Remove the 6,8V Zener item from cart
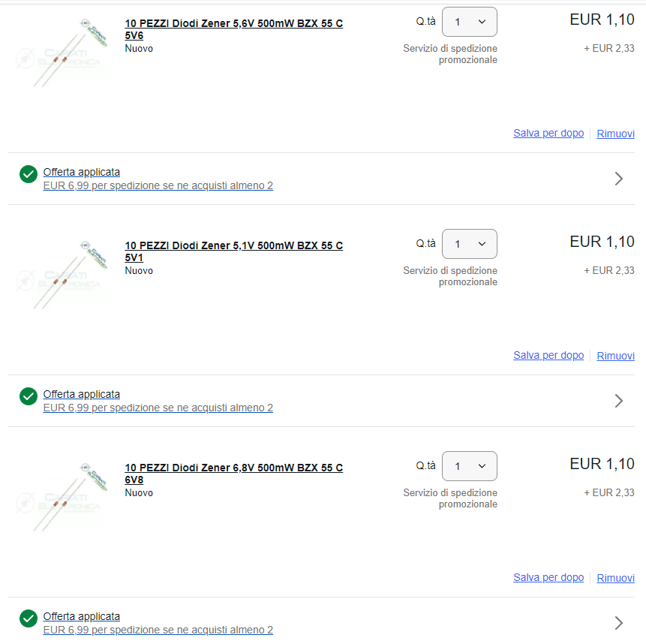The width and height of the screenshot is (646, 644). pyautogui.click(x=615, y=578)
